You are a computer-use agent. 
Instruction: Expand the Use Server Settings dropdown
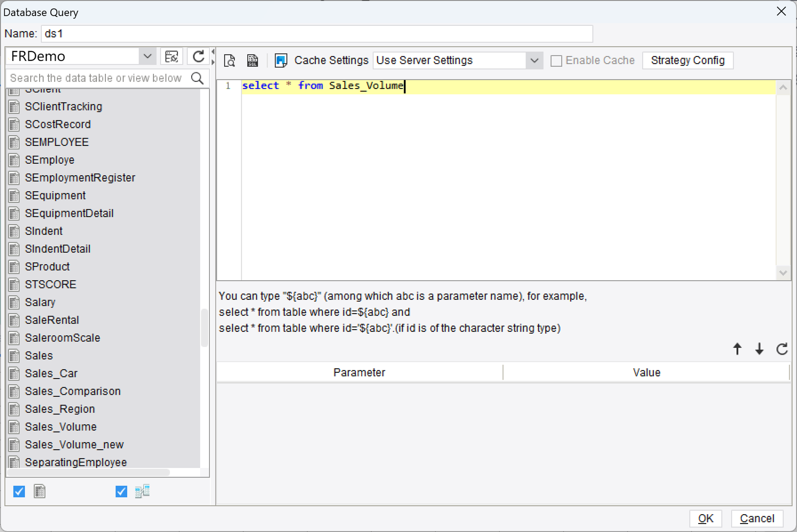(x=534, y=60)
